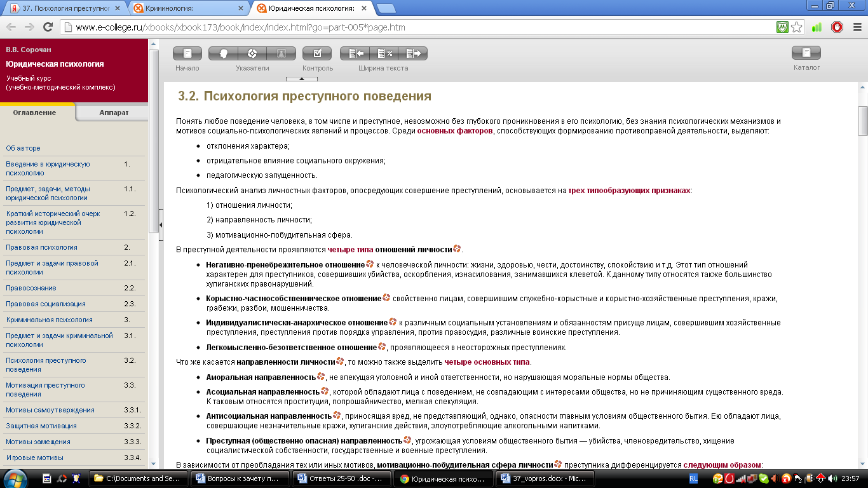Open 'Предмет и задачи правовой психологии'
Viewport: 868px width, 488px height.
[52, 268]
